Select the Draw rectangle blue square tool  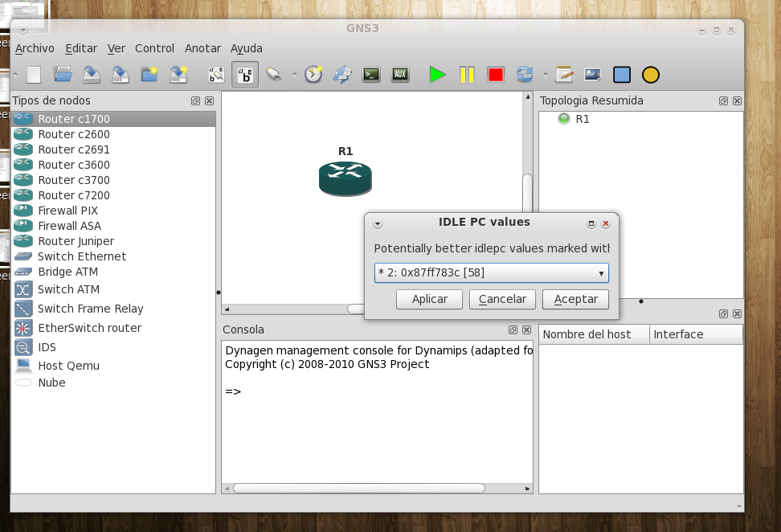pos(622,75)
